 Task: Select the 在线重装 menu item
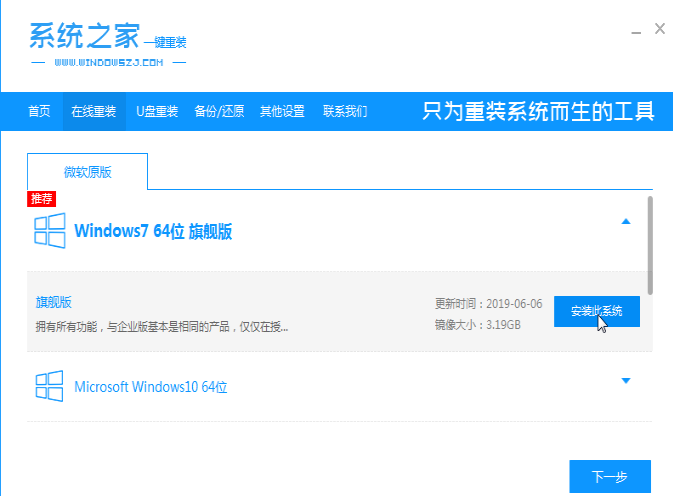click(94, 111)
